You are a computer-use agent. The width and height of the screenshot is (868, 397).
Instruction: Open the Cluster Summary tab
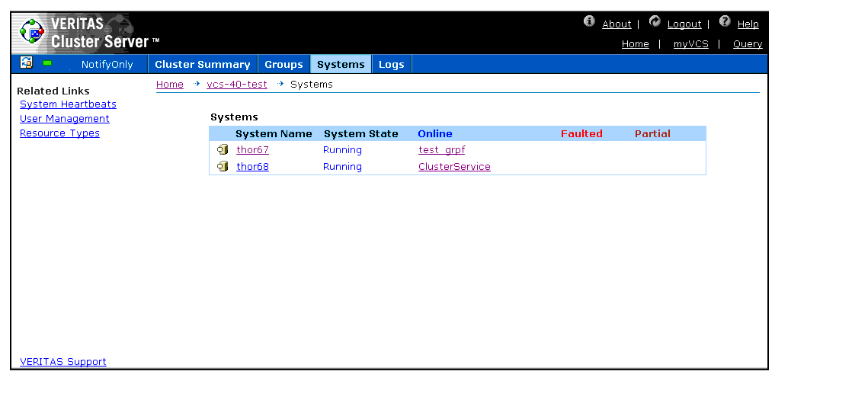pyautogui.click(x=202, y=65)
